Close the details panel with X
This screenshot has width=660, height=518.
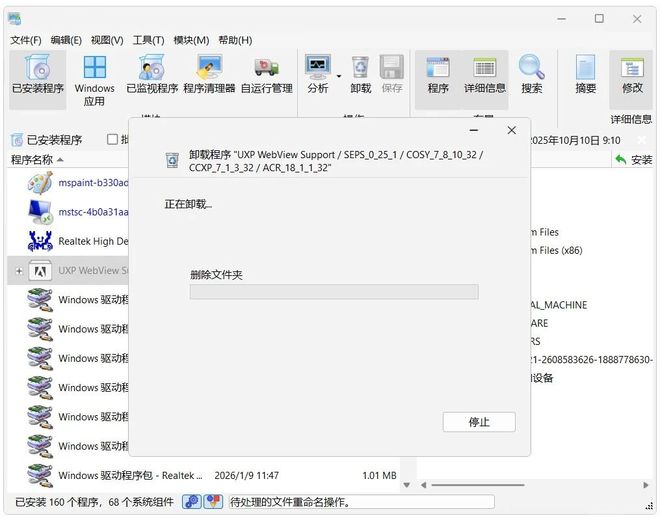(641, 140)
